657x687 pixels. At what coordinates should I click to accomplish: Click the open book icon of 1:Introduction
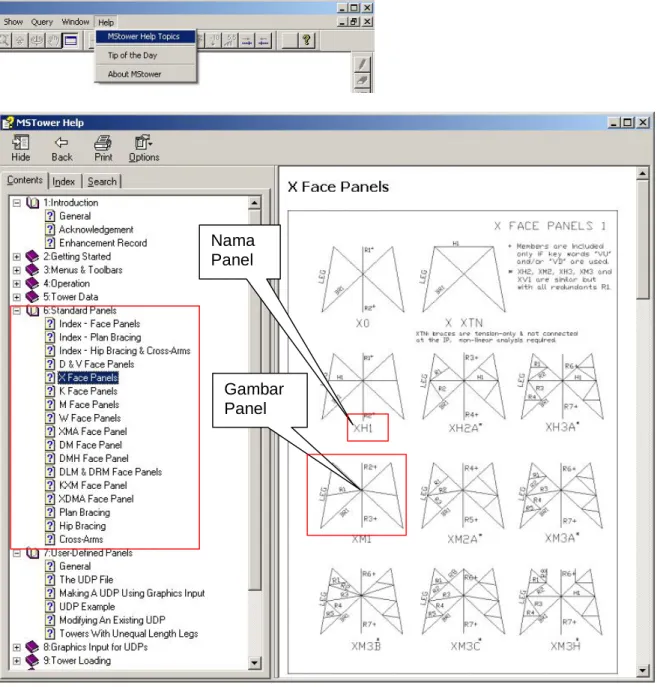tap(32, 203)
